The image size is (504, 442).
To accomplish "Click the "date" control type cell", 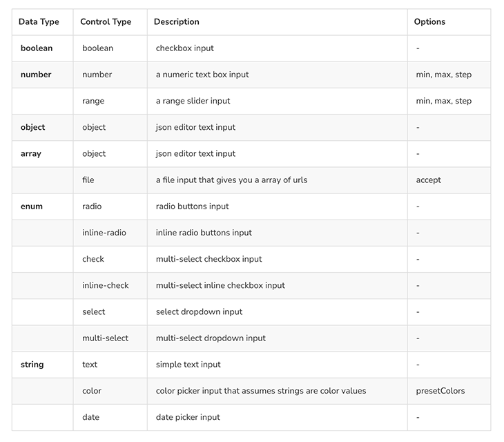I will click(91, 417).
